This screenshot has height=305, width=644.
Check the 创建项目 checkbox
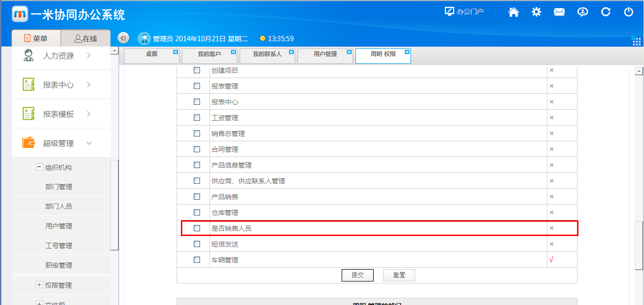pyautogui.click(x=197, y=70)
